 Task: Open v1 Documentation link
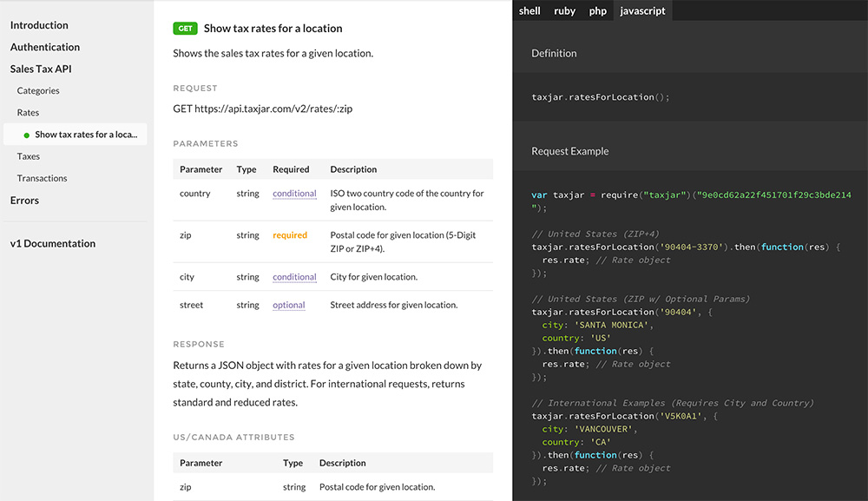pos(53,244)
